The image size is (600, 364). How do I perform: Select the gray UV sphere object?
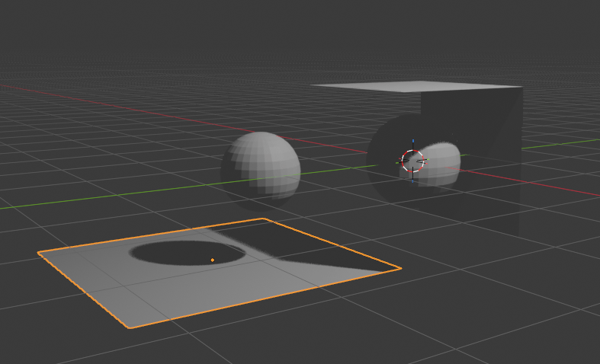coord(261,171)
